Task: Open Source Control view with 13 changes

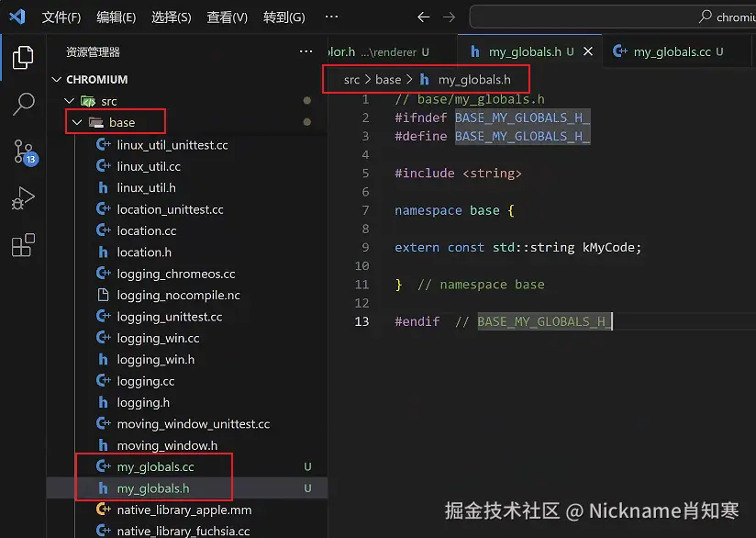Action: [25, 152]
